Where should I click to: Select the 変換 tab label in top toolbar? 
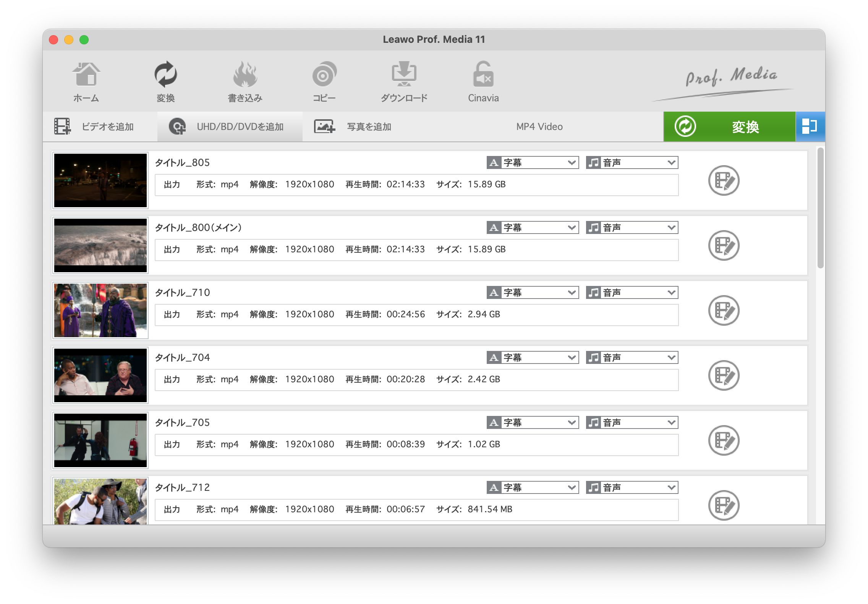[x=166, y=98]
